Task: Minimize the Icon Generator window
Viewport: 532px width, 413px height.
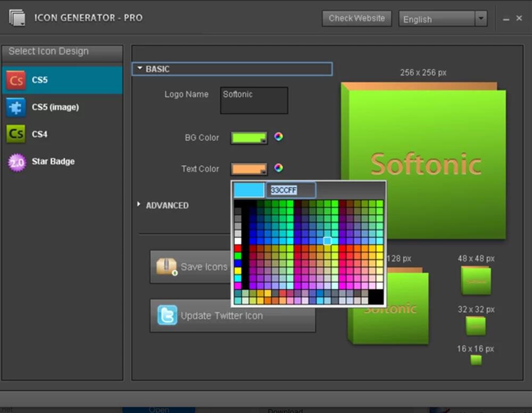Action: (x=506, y=19)
